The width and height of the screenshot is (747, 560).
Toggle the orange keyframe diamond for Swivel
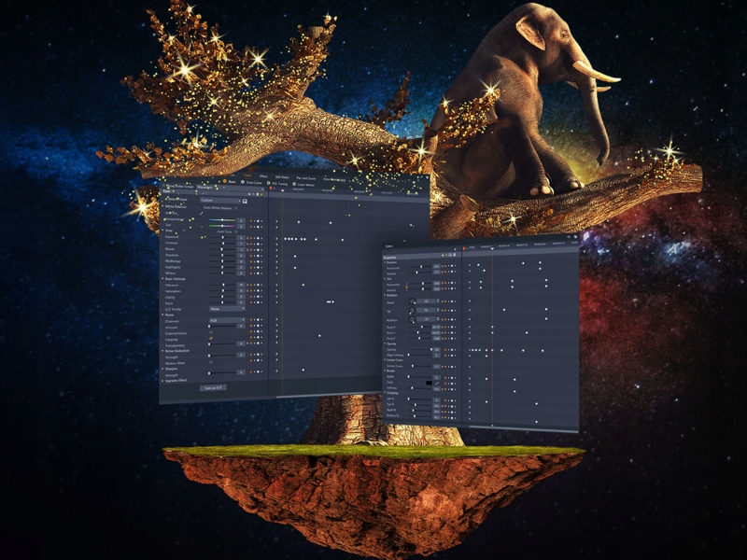tap(445, 301)
